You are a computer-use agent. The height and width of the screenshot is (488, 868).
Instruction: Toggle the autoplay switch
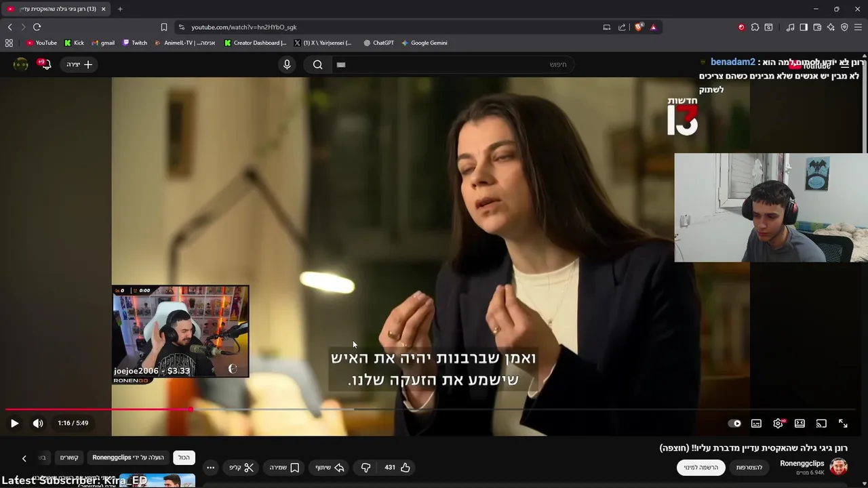[x=734, y=423]
